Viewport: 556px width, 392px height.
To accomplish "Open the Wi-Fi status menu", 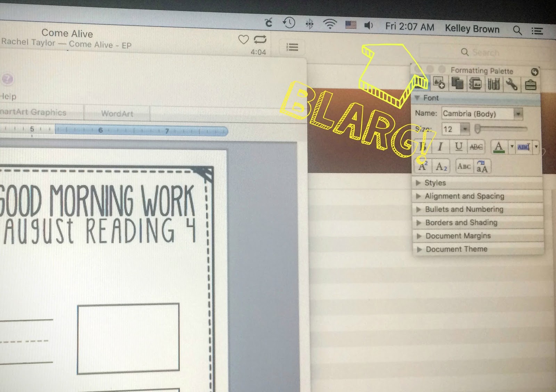I will (x=329, y=24).
